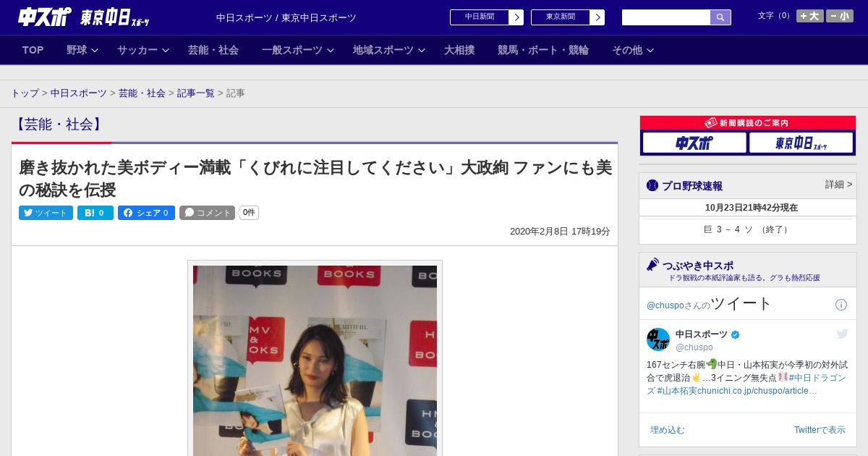
Task: Share article with the Twitter ツイート button
Action: tap(46, 213)
